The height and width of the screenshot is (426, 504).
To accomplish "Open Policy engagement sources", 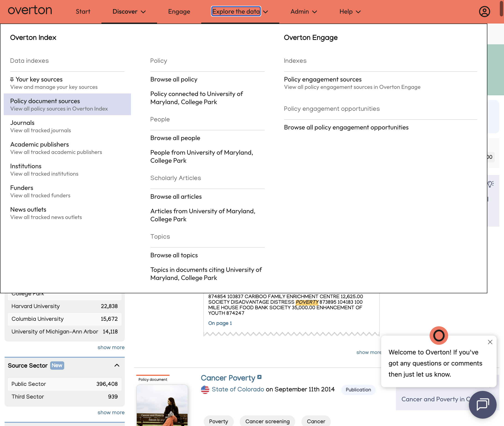I will [x=352, y=83].
